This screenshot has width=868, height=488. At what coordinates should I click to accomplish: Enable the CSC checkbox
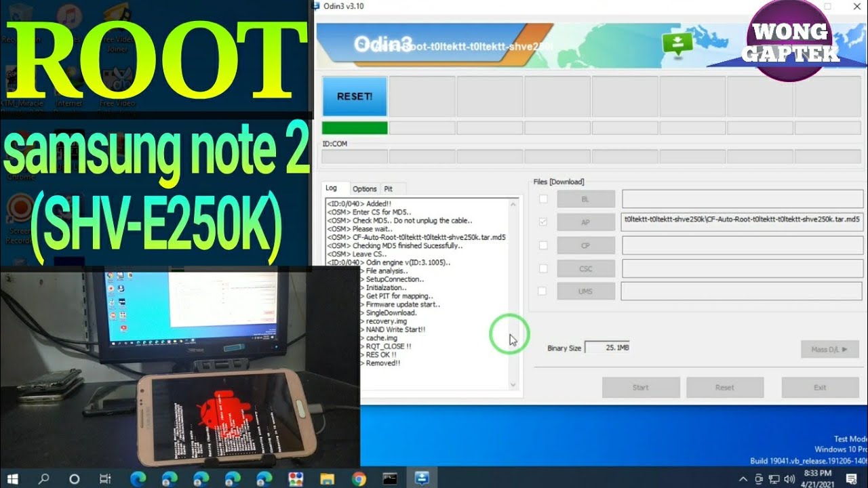[x=542, y=268]
